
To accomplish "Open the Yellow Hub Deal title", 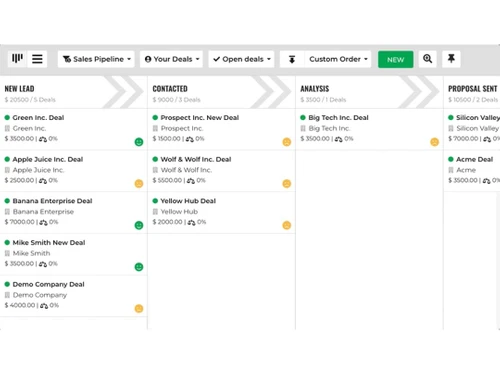I will point(188,201).
